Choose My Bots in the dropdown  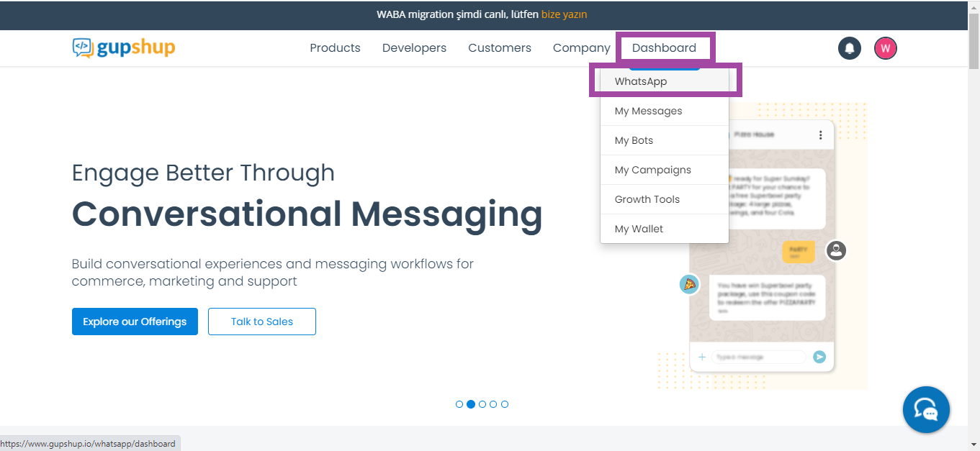pos(665,140)
